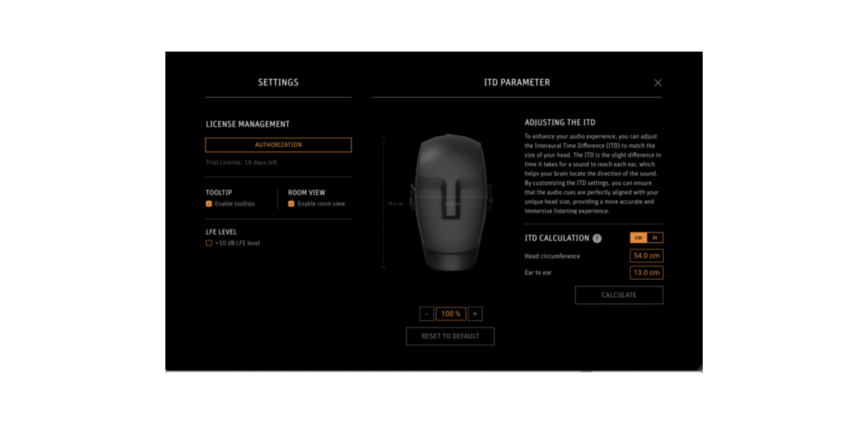This screenshot has height=424, width=868.
Task: Select the Settings header tab
Action: click(x=278, y=82)
